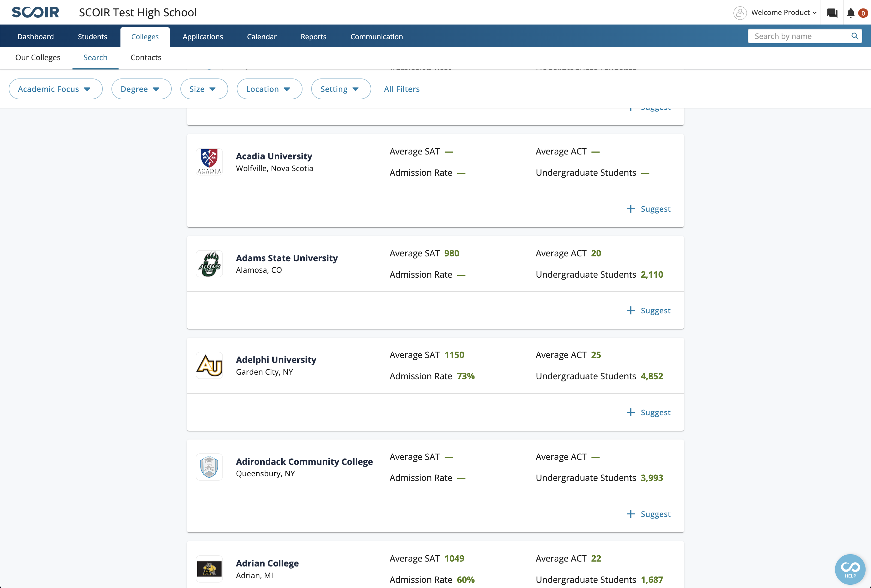
Task: Click the user avatar icon
Action: (x=740, y=13)
